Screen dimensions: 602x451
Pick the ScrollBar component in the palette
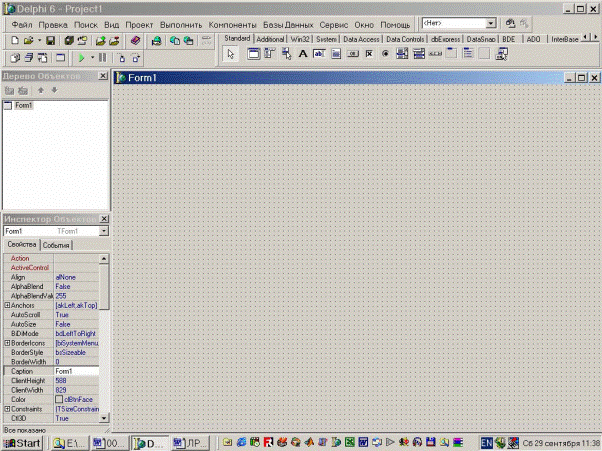pos(435,54)
